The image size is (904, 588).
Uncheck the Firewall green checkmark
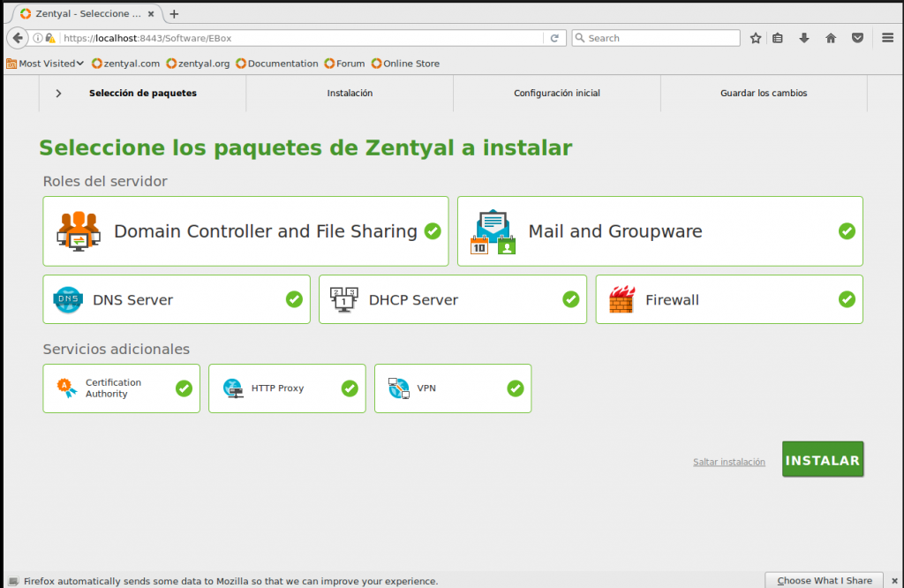(x=847, y=299)
